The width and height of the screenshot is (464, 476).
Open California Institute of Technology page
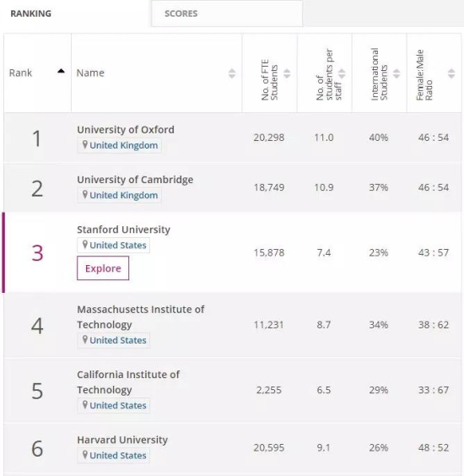128,382
